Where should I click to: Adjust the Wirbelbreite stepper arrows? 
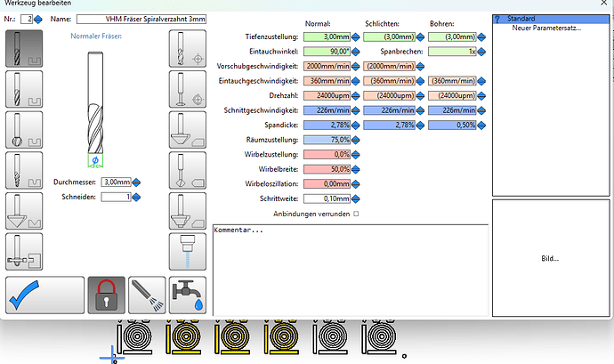coord(356,169)
